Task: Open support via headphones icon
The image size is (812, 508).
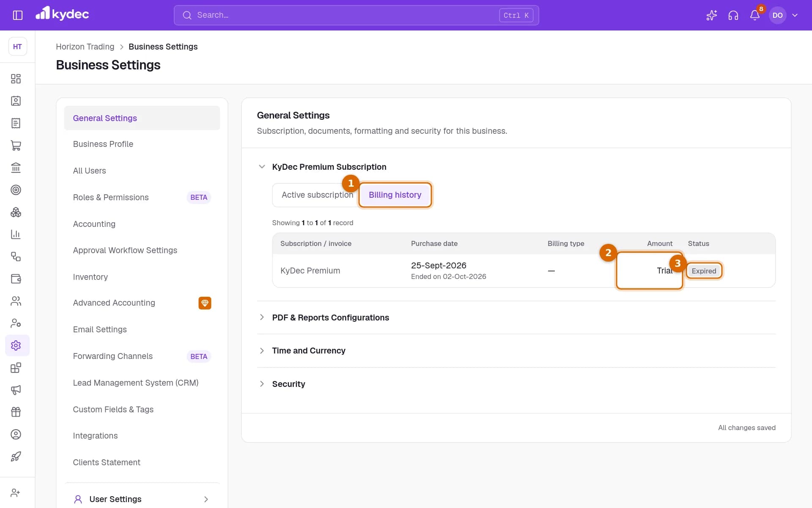Action: point(733,15)
